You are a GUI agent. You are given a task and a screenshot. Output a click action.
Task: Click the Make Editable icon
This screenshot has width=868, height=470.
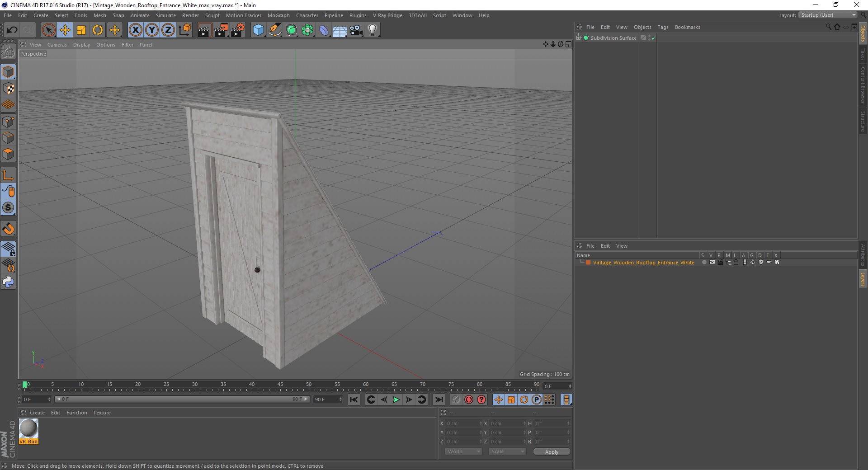pyautogui.click(x=8, y=52)
